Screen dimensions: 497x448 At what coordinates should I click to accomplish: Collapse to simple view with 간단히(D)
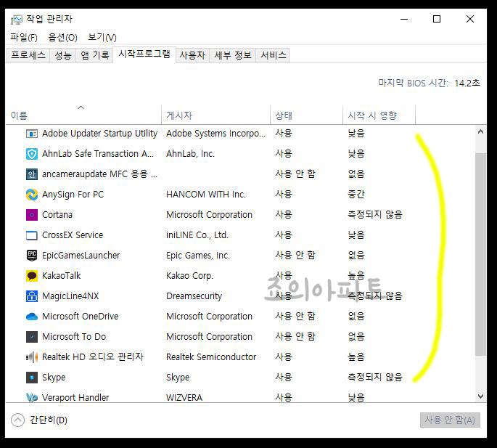tap(39, 420)
